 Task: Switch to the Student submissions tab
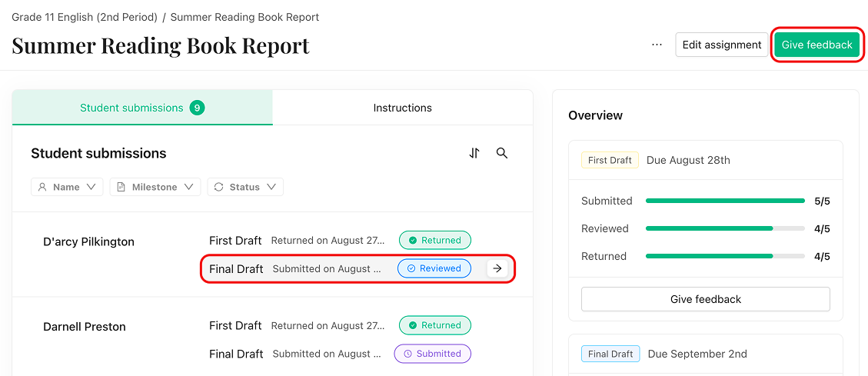(142, 108)
